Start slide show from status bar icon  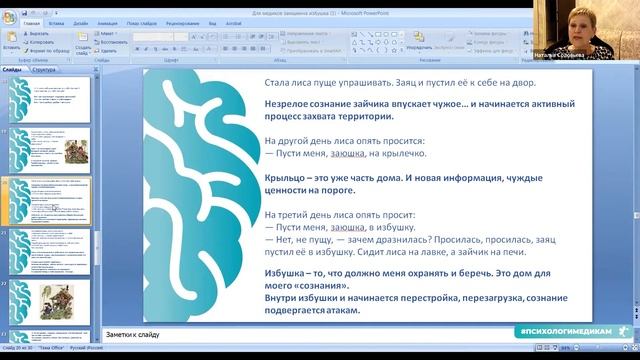pyautogui.click(x=555, y=348)
